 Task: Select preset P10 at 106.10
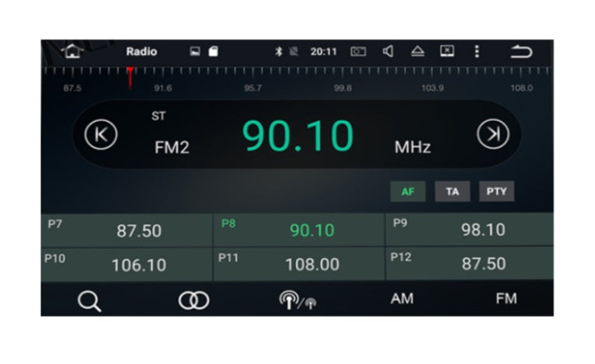(127, 264)
